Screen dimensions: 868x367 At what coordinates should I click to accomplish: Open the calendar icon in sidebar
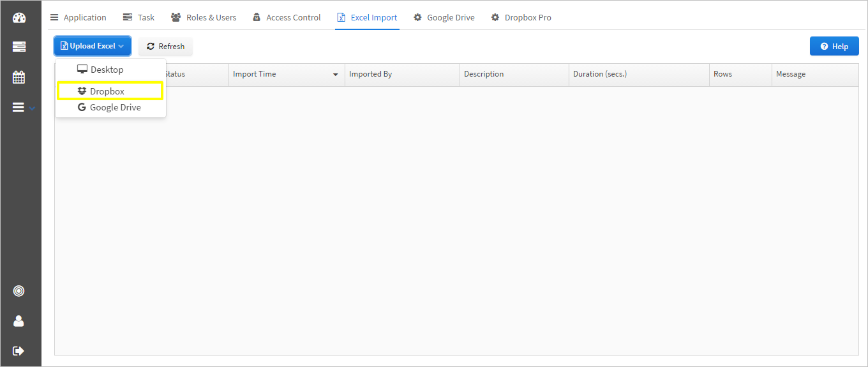[19, 77]
